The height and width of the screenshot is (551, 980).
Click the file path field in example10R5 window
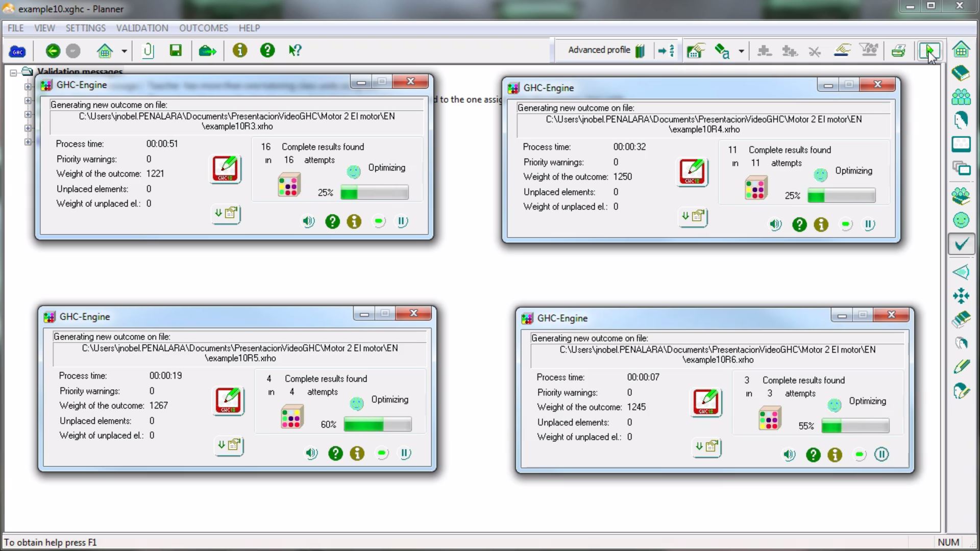click(x=240, y=354)
